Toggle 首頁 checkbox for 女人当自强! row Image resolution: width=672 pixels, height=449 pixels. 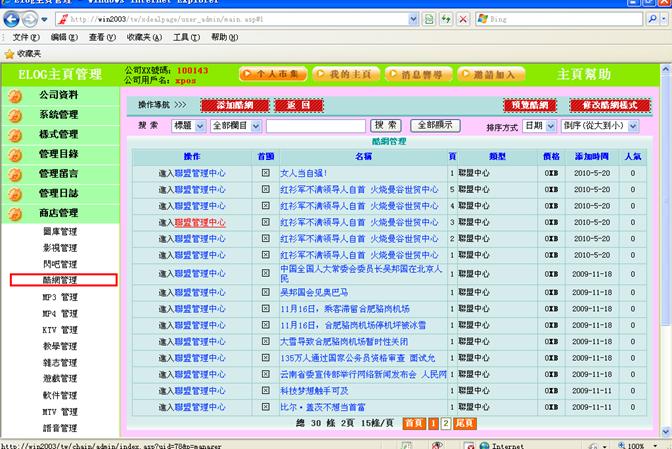(x=265, y=173)
